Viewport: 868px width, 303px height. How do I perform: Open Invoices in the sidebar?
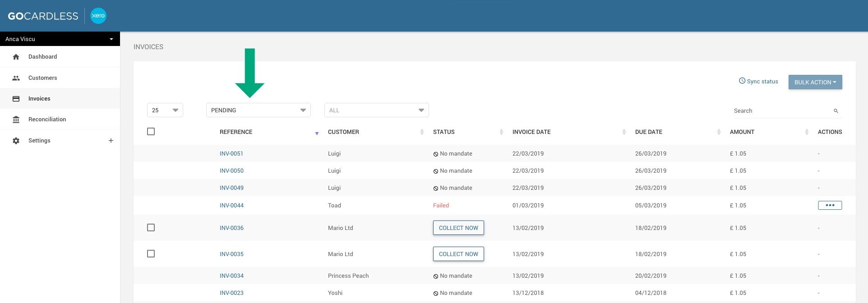pos(60,99)
